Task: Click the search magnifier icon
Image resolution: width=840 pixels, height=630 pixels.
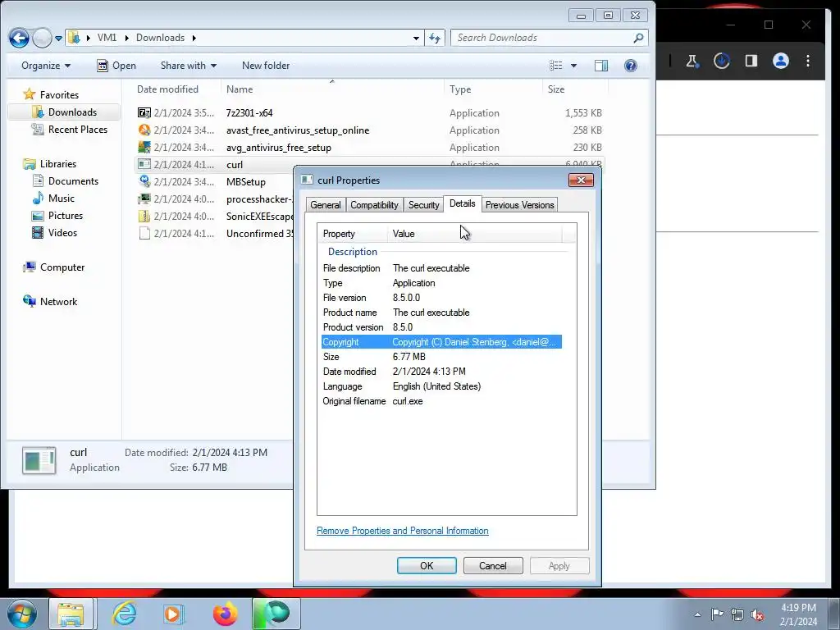Action: [638, 38]
